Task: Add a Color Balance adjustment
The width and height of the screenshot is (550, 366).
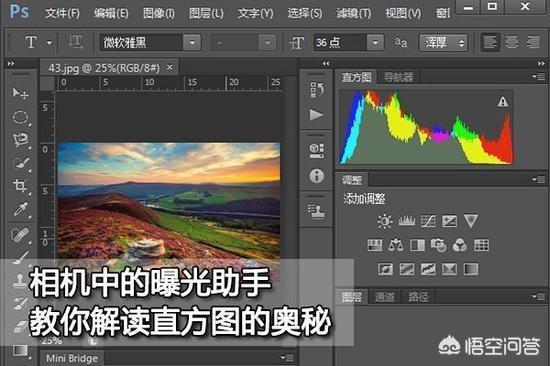Action: (396, 245)
